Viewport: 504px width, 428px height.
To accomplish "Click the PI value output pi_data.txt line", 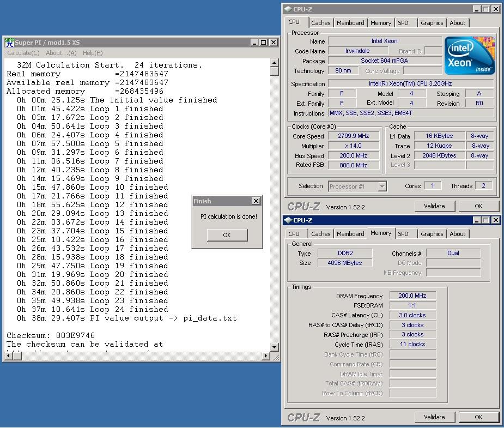I will (126, 318).
